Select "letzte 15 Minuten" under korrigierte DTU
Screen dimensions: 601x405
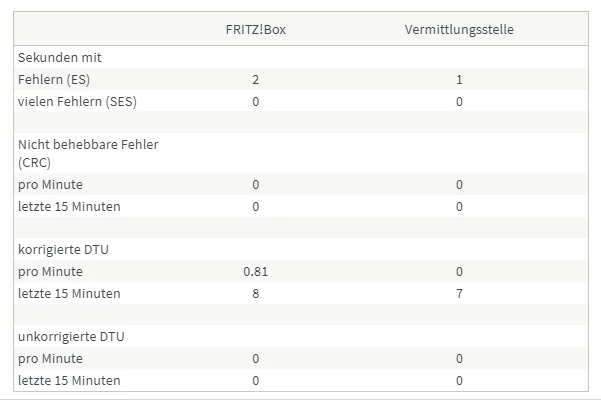(x=69, y=293)
